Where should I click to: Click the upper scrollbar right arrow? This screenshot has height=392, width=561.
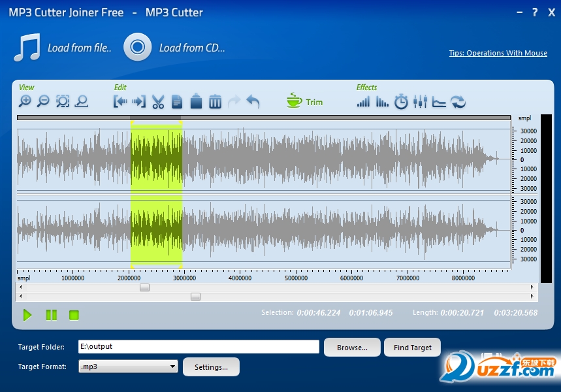click(532, 287)
